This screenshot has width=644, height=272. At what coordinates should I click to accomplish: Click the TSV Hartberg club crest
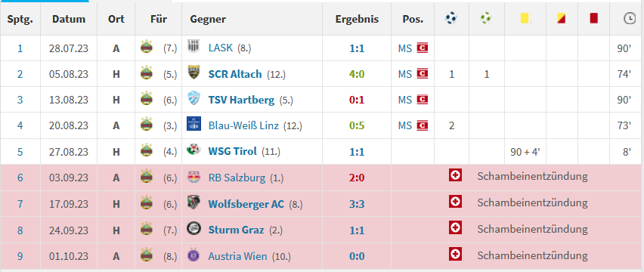tap(194, 99)
